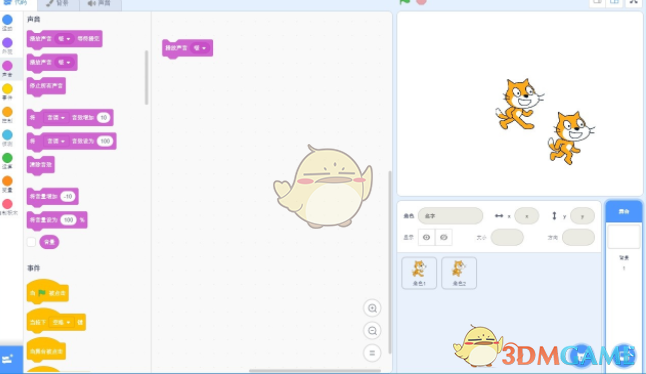Click the 音量 reporter block
Image resolution: width=646 pixels, height=374 pixels.
(49, 242)
